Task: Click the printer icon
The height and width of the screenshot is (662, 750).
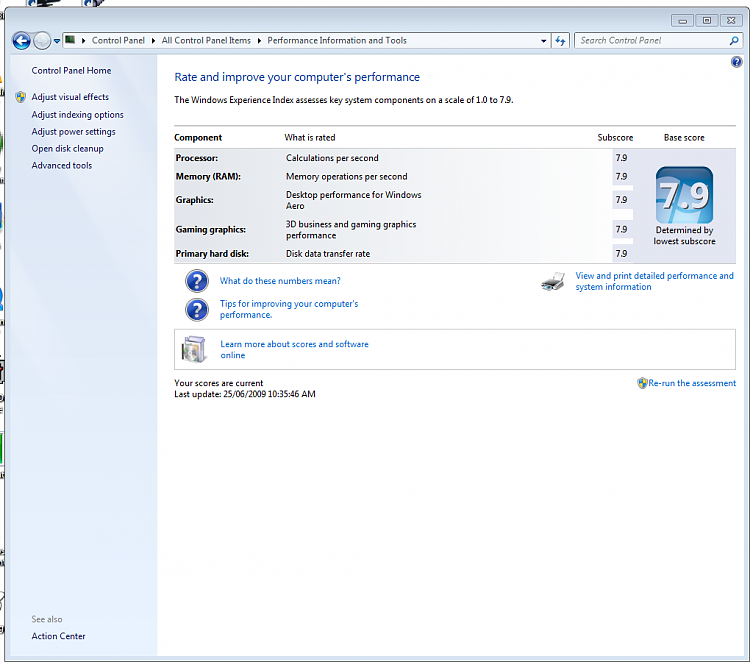Action: 553,281
